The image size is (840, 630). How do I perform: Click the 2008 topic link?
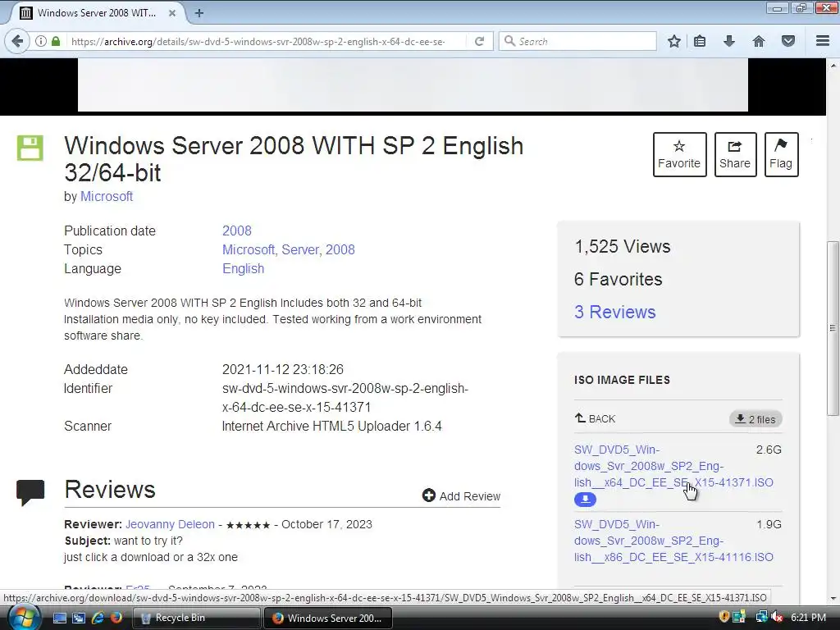tap(340, 249)
